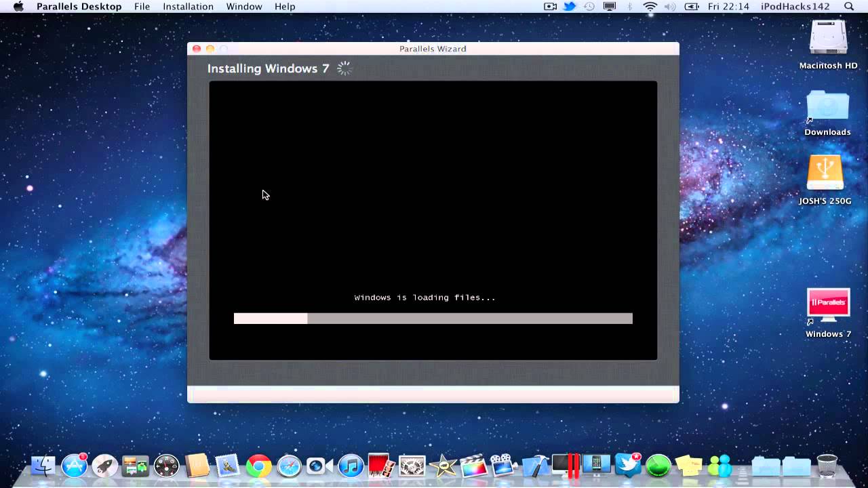Screen dimensions: 868x488
Task: Open the File menu
Action: click(x=142, y=7)
